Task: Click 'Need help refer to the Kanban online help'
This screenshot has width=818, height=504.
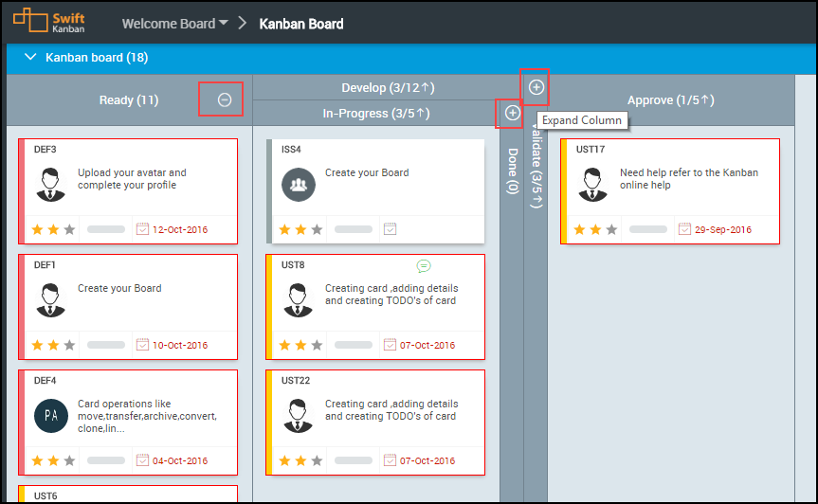Action: 689,179
